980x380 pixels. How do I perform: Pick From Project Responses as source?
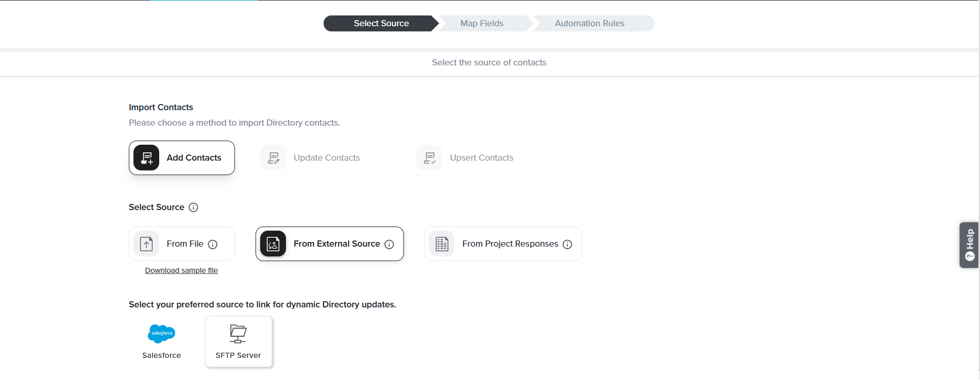click(x=510, y=244)
